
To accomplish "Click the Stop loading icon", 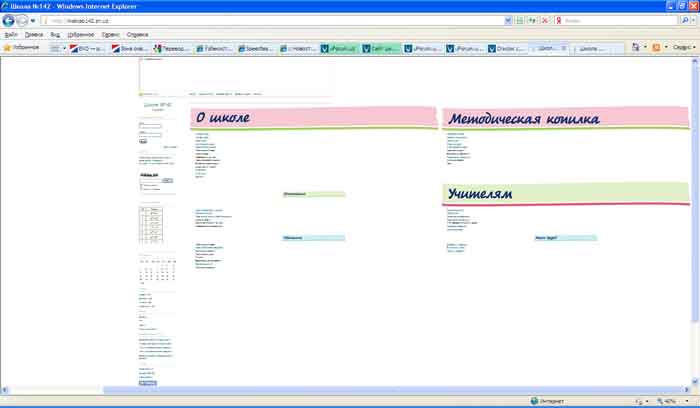I will [543, 20].
